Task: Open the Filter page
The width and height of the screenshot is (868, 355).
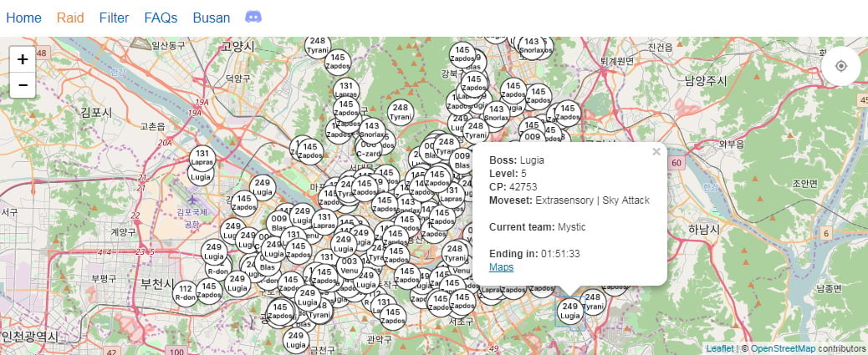Action: [x=114, y=18]
